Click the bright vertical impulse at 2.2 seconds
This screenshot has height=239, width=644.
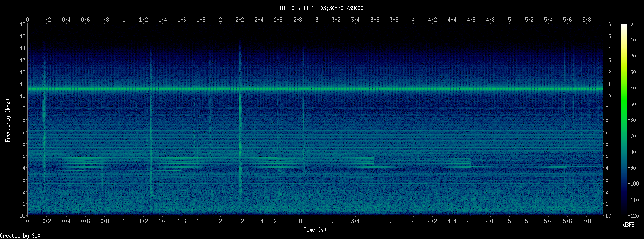pyautogui.click(x=240, y=120)
